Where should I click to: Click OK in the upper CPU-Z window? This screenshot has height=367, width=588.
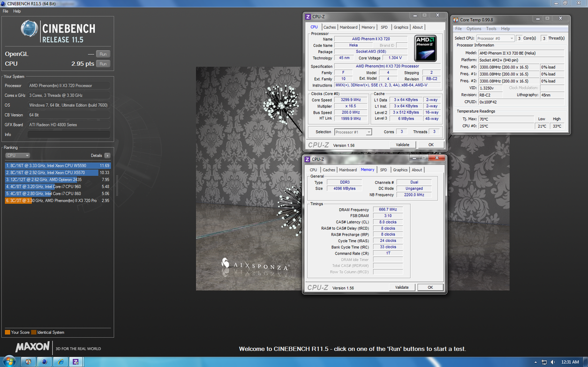431,145
